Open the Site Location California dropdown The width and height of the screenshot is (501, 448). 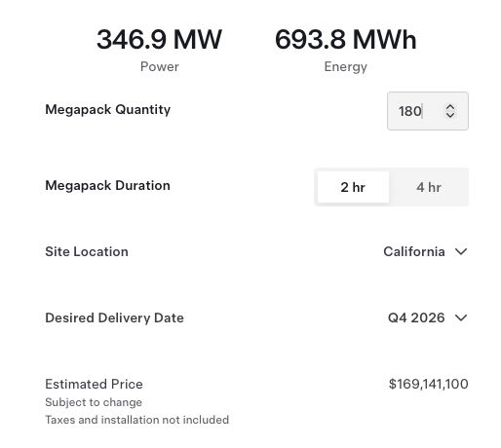pyautogui.click(x=425, y=251)
